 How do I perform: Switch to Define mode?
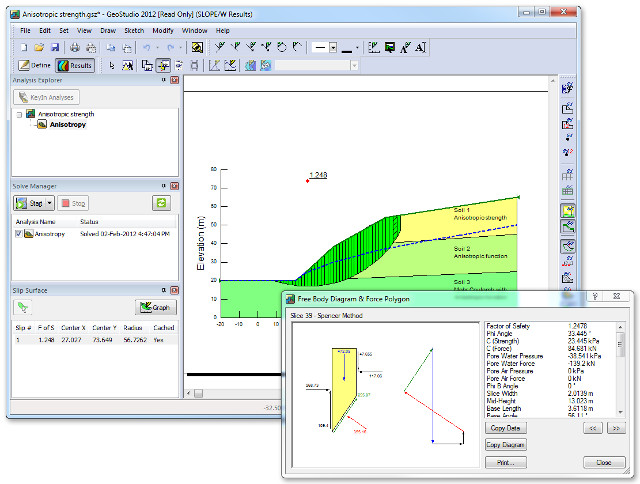coord(35,66)
